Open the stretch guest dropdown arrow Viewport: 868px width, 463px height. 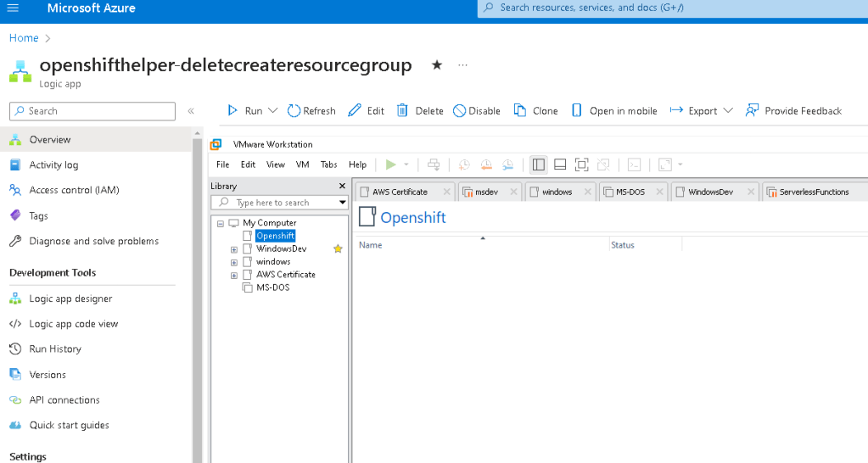coord(680,165)
